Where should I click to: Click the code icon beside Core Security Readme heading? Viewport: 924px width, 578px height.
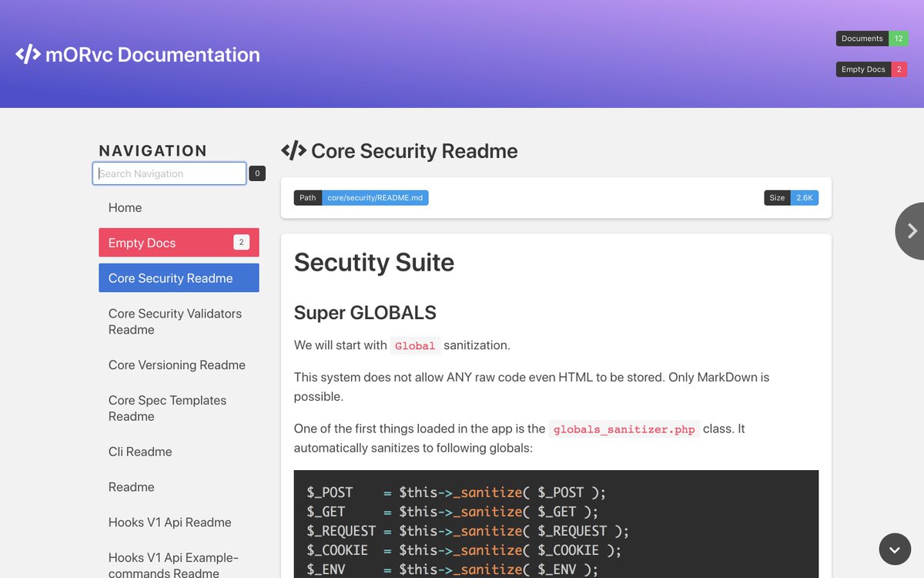tap(293, 151)
